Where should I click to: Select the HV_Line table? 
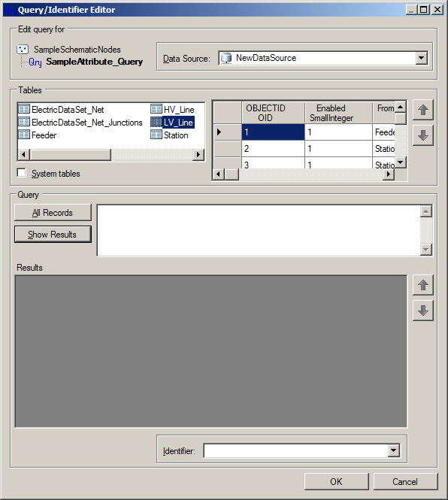point(179,110)
